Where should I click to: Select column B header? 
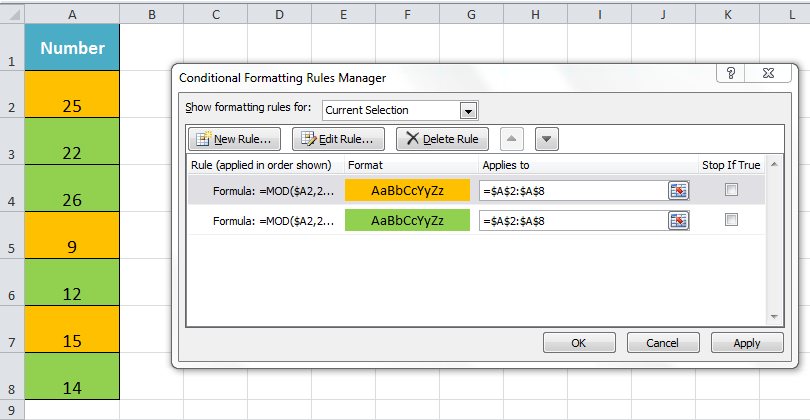(151, 15)
